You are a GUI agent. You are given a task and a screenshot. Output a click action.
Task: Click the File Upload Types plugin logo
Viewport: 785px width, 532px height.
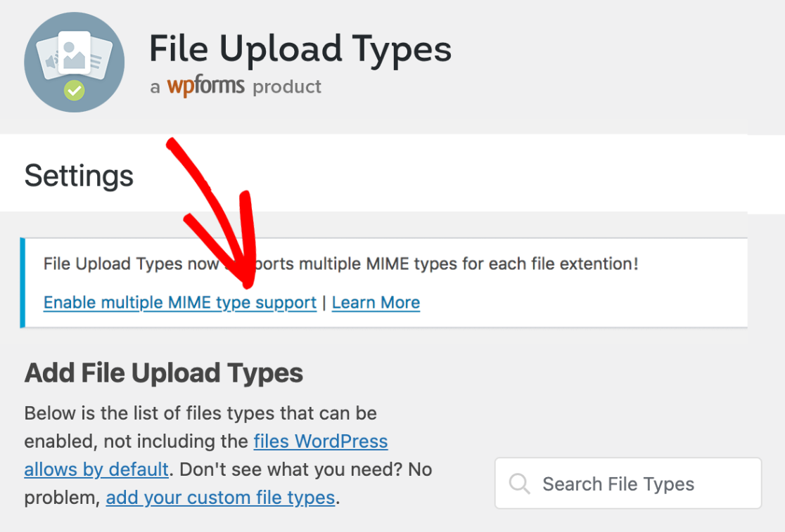(x=74, y=61)
